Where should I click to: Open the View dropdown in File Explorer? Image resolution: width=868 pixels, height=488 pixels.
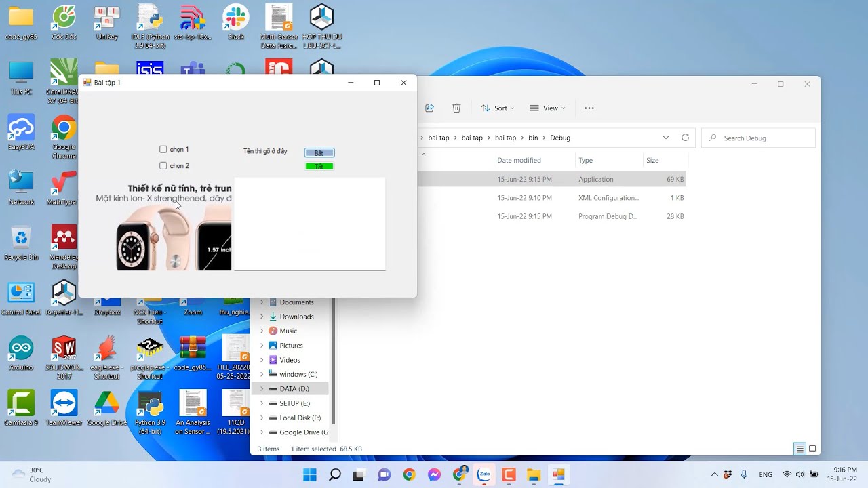(x=547, y=108)
